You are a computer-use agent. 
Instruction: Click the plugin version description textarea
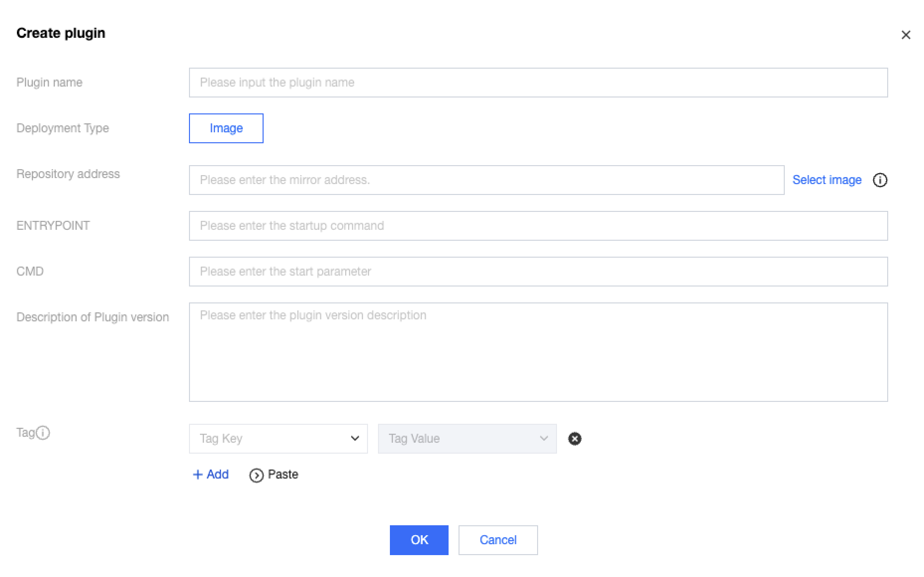[x=538, y=352]
